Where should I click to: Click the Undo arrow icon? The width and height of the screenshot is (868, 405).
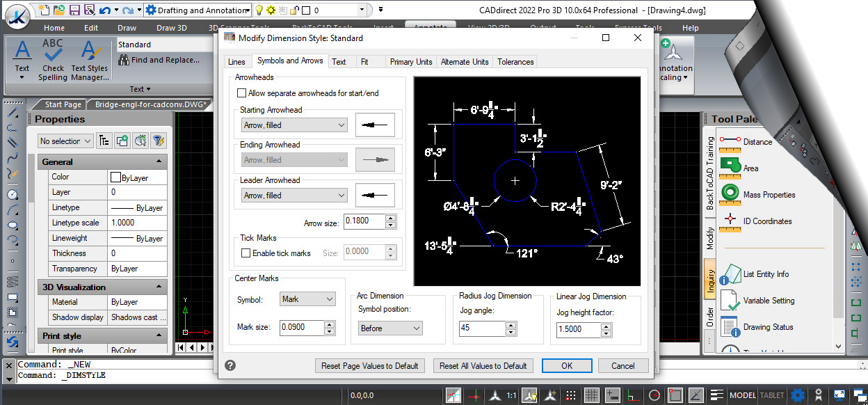[104, 10]
